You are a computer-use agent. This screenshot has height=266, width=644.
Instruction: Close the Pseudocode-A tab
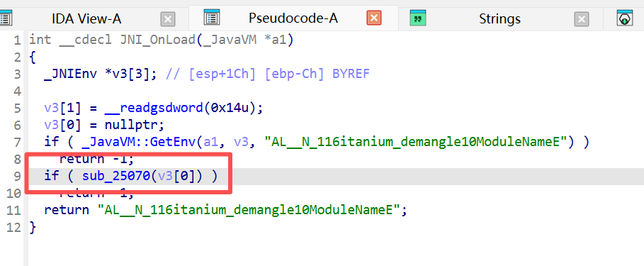click(374, 18)
